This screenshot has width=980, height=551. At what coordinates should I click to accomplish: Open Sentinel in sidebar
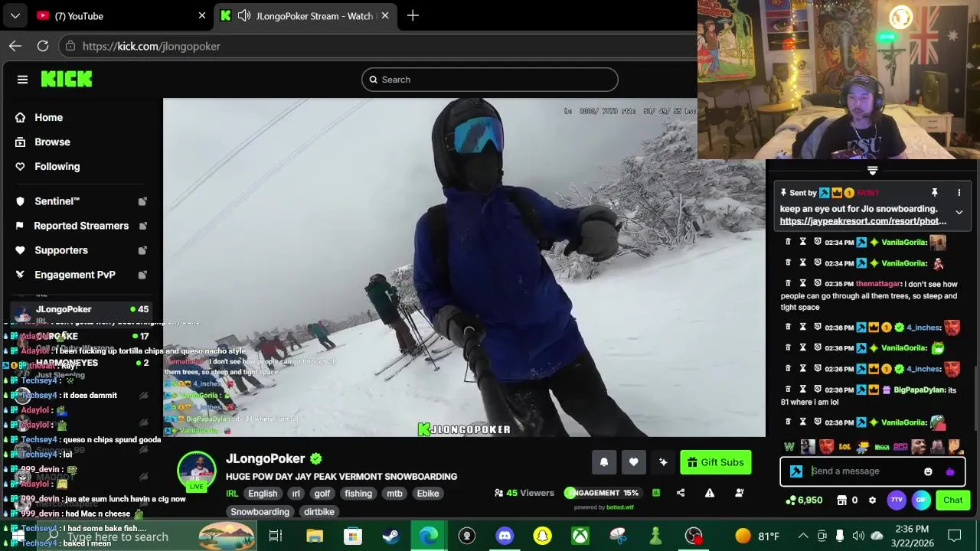(x=80, y=201)
